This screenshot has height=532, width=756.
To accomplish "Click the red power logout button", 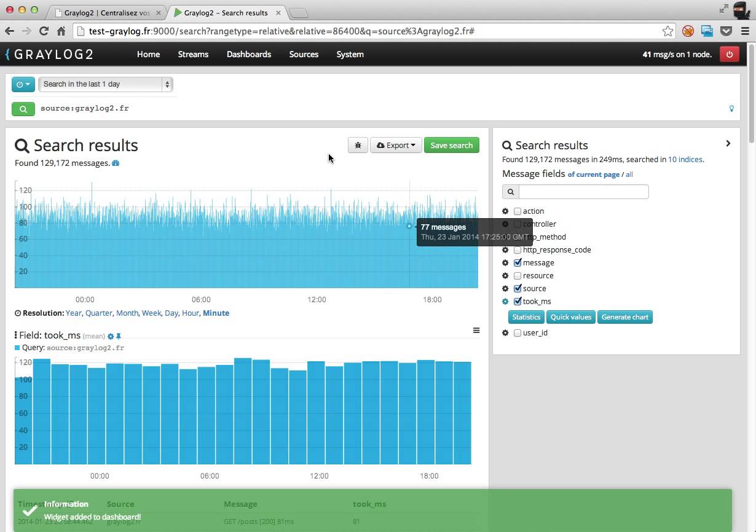I will 729,54.
